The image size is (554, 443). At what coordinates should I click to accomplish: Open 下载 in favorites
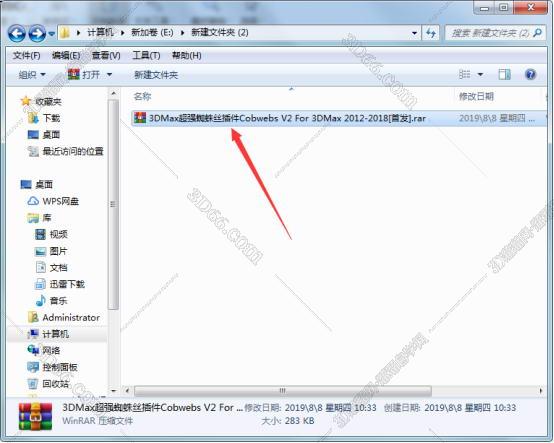coord(52,118)
